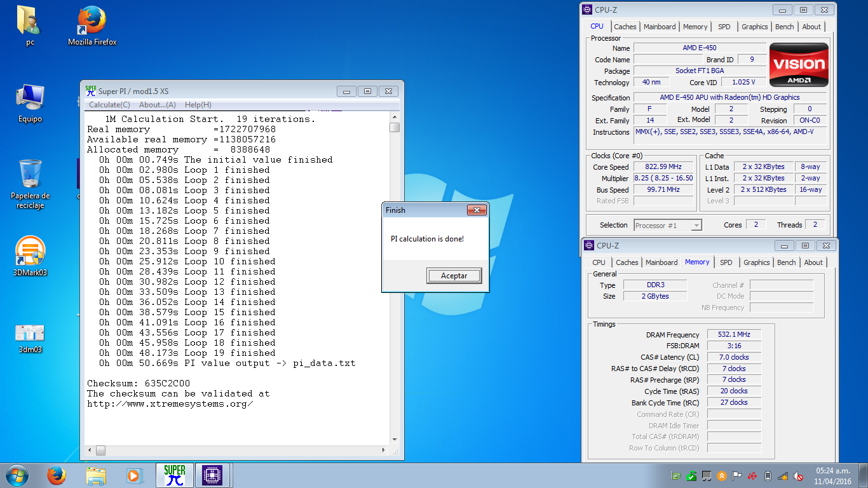This screenshot has height=488, width=868.
Task: Open Graphics tab in processor CPU-Z window
Action: point(755,27)
